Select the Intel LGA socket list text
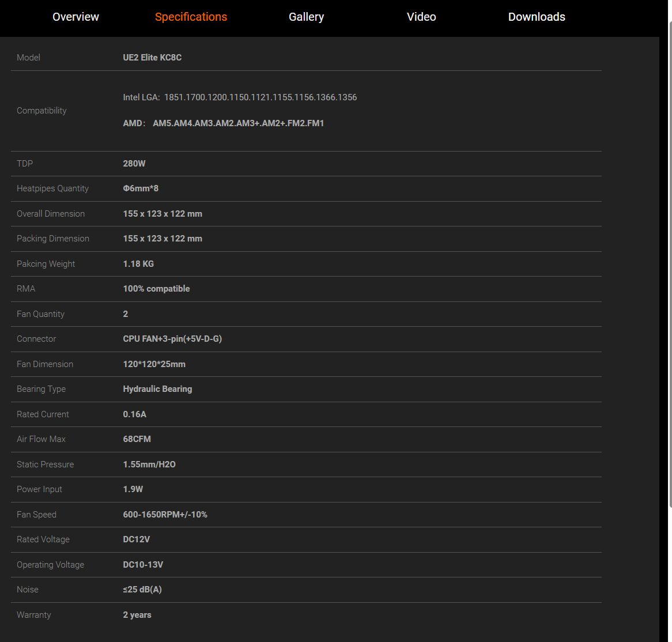672x642 pixels. (240, 97)
